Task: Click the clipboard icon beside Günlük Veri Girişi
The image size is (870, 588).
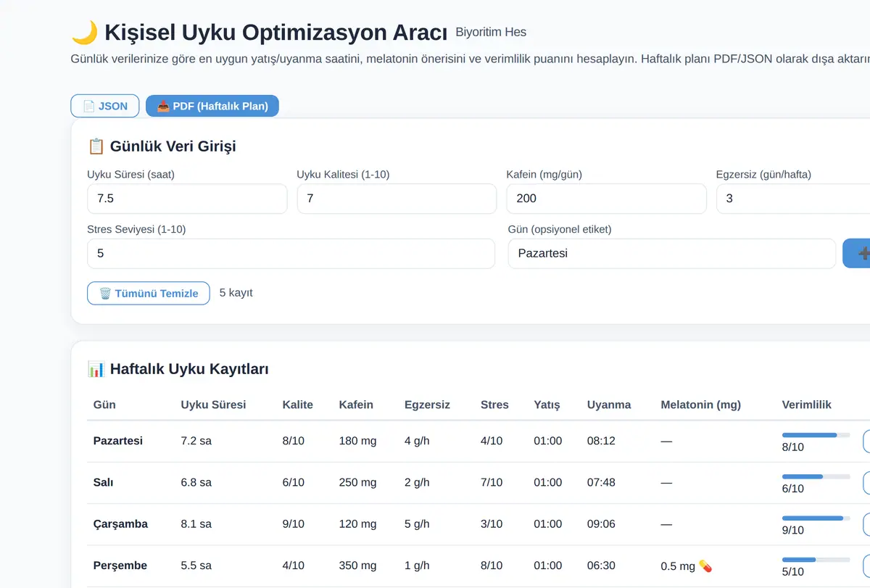Action: [x=96, y=146]
